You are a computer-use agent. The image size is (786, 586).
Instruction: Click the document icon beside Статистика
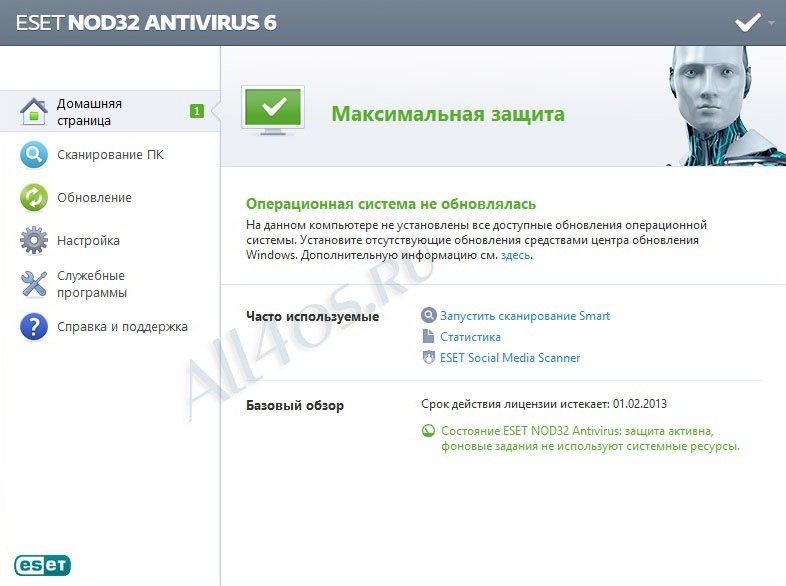[x=428, y=336]
